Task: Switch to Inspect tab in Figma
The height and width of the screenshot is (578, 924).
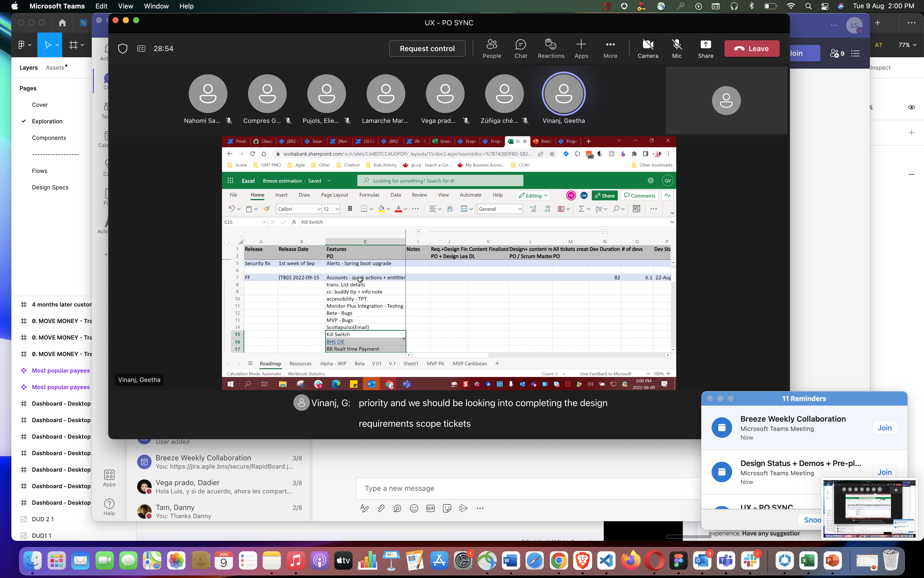Action: coord(880,68)
